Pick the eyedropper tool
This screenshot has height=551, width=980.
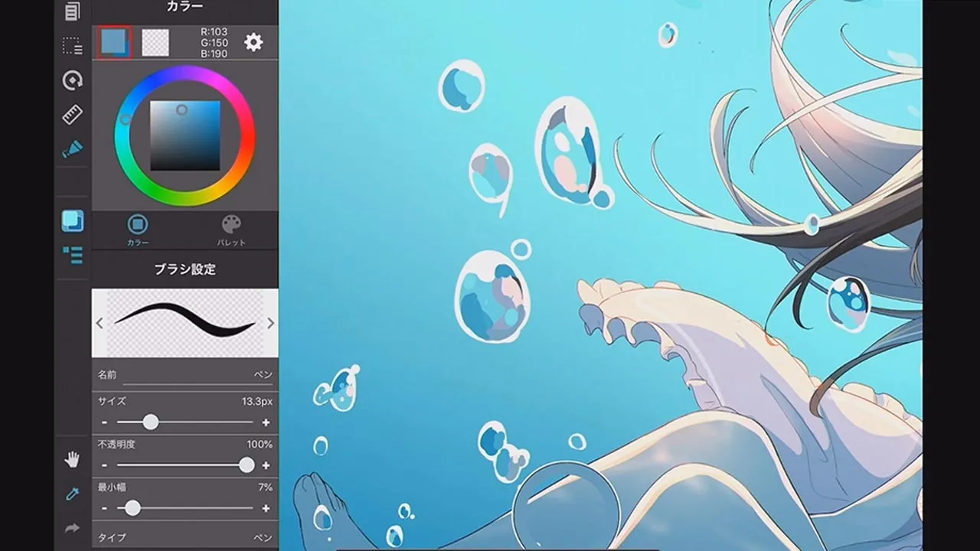[x=72, y=494]
